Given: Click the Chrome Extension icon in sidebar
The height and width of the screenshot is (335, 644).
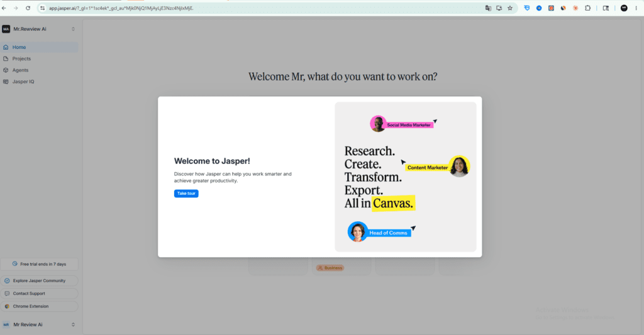Looking at the screenshot, I should (x=7, y=306).
